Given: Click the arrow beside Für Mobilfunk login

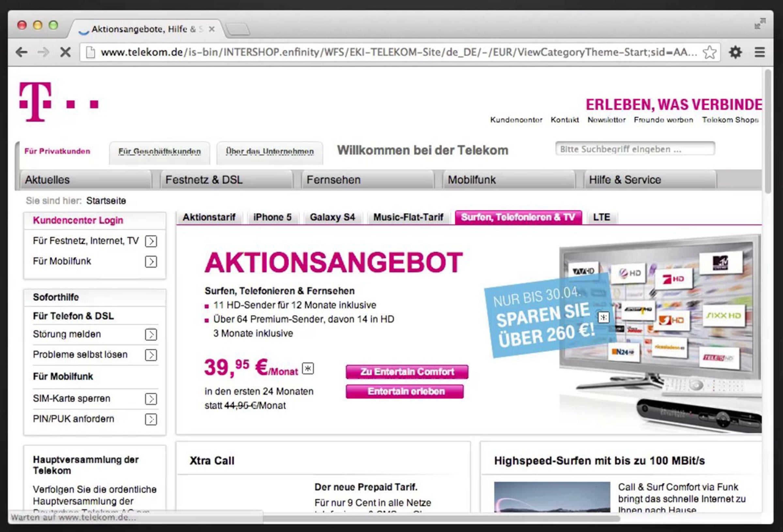Looking at the screenshot, I should 151,262.
